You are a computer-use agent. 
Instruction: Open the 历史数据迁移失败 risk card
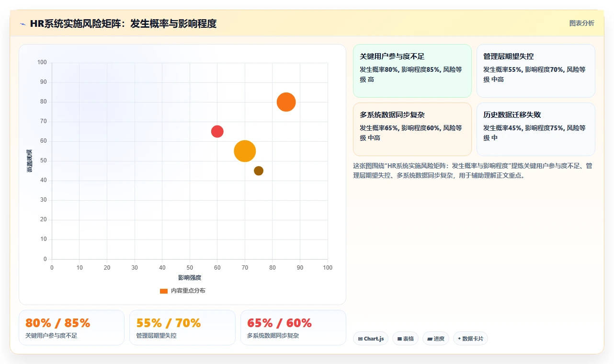pyautogui.click(x=536, y=129)
